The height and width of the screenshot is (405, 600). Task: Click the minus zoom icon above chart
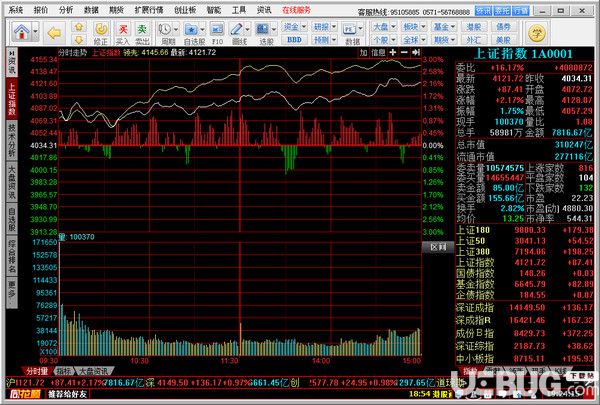tap(404, 52)
